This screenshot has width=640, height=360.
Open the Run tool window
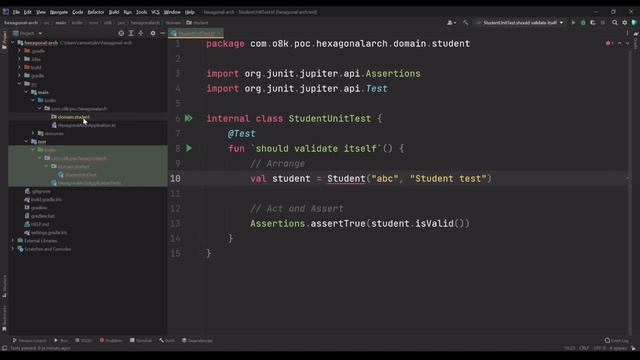(x=61, y=340)
